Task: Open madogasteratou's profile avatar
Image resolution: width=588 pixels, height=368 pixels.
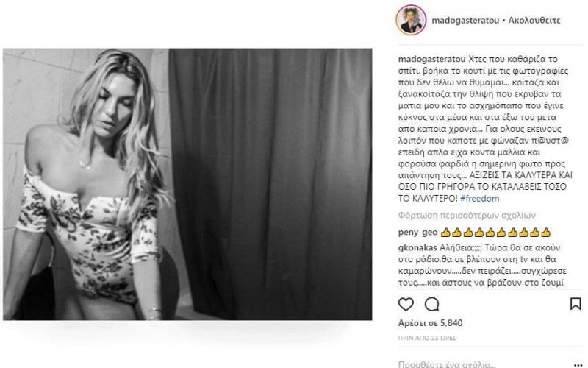Action: (x=411, y=20)
